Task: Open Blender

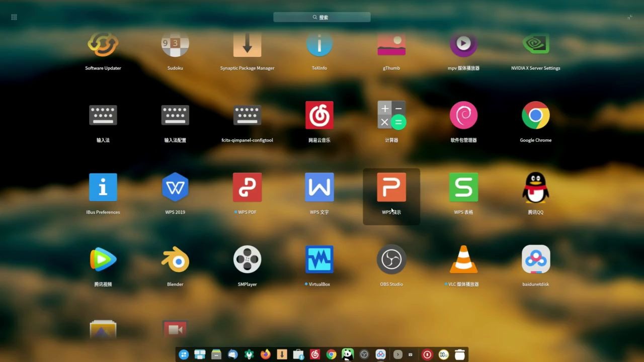Action: pyautogui.click(x=175, y=259)
